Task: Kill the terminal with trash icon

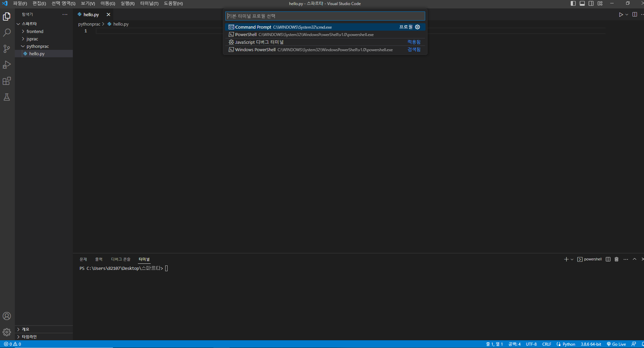Action: pos(616,259)
